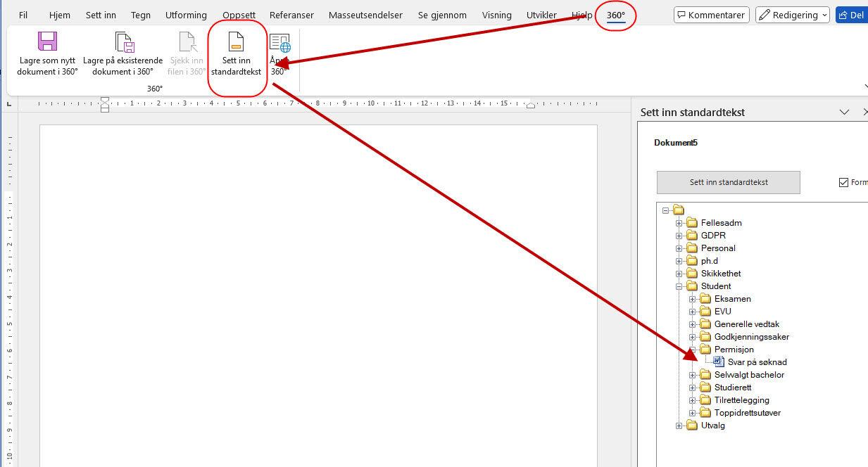This screenshot has width=868, height=467.
Task: Click Sett inn standardtekst panel button
Action: (729, 182)
